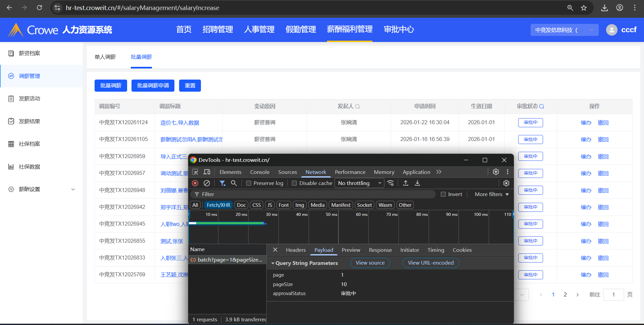Open the DevTools inspect element picker

pyautogui.click(x=195, y=172)
